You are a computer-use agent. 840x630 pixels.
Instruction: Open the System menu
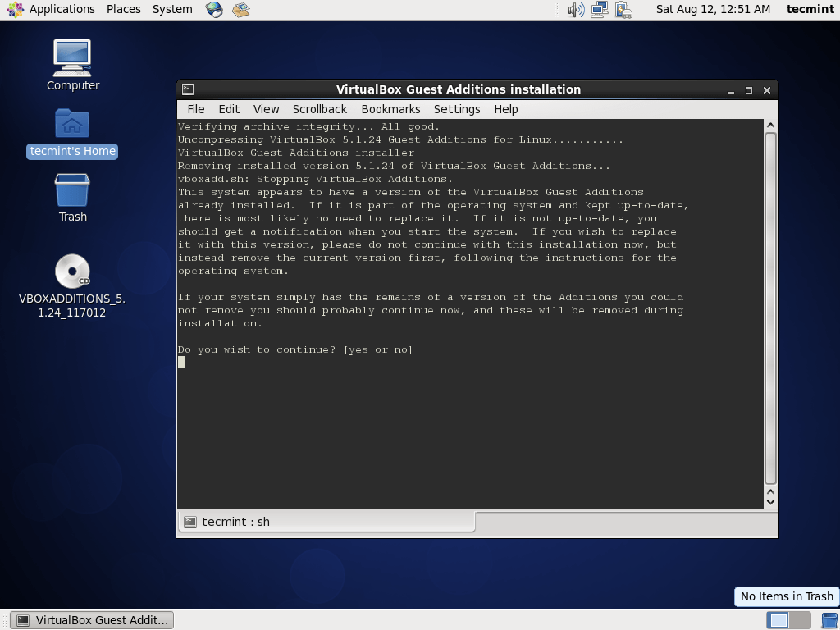click(x=172, y=9)
